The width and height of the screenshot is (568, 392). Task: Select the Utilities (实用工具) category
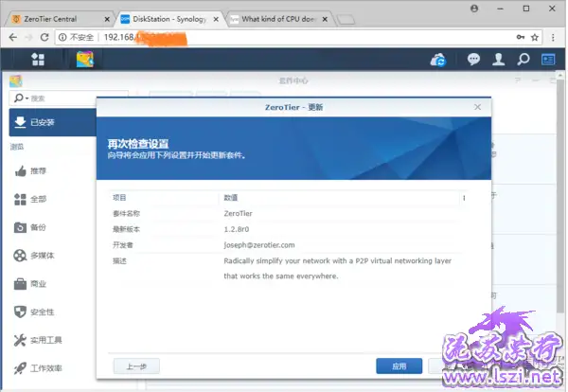[x=39, y=340]
